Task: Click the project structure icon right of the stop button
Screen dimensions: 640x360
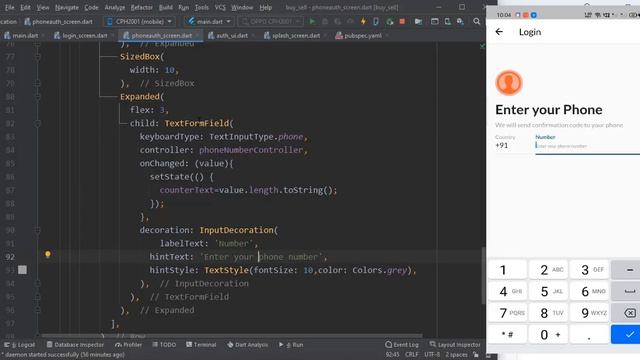Action: click(418, 21)
